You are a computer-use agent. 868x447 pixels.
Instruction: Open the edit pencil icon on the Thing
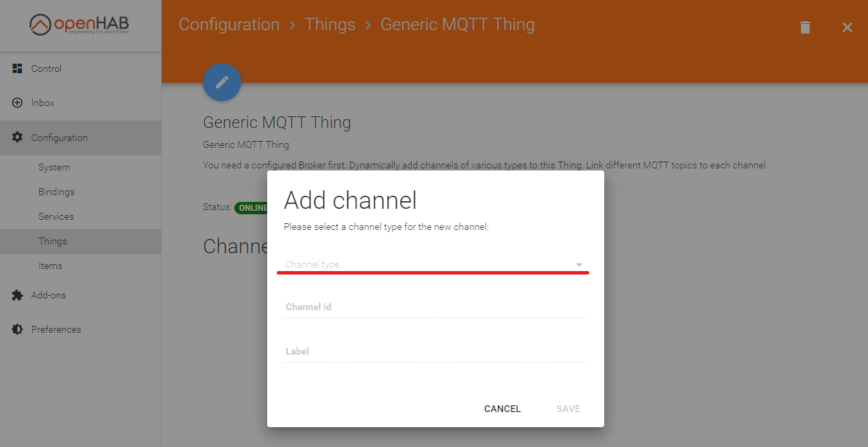[221, 81]
